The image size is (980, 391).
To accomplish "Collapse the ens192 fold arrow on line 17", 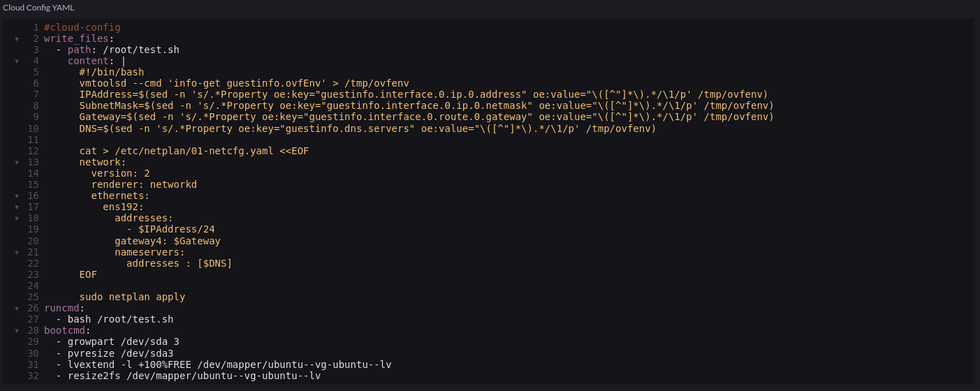I will tap(17, 207).
